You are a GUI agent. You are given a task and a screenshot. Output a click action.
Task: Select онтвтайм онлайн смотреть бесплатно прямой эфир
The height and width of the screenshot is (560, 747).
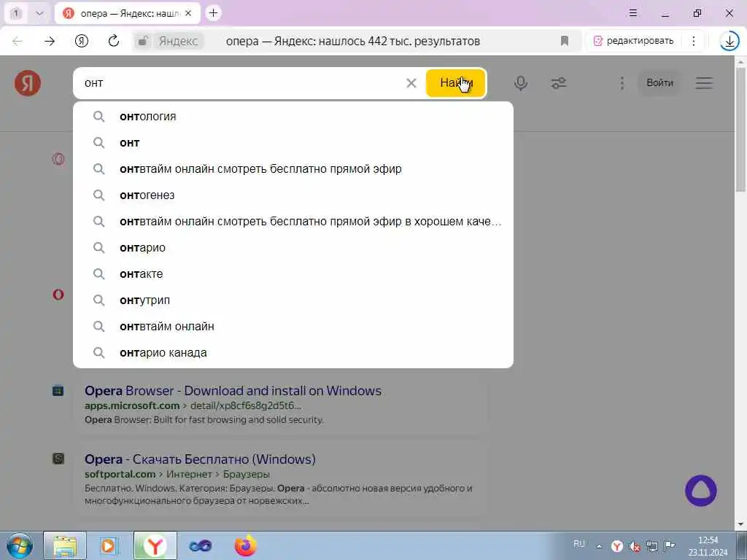pyautogui.click(x=293, y=169)
